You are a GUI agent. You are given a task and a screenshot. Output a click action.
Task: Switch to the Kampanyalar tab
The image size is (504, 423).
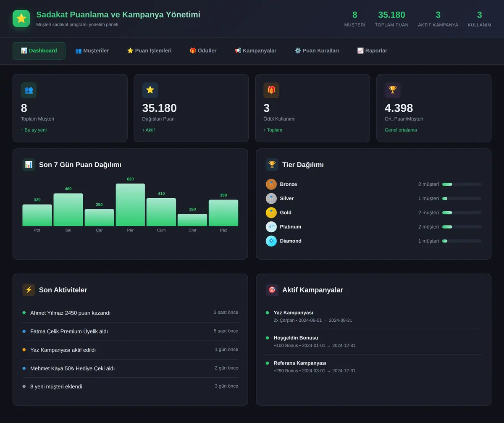255,51
